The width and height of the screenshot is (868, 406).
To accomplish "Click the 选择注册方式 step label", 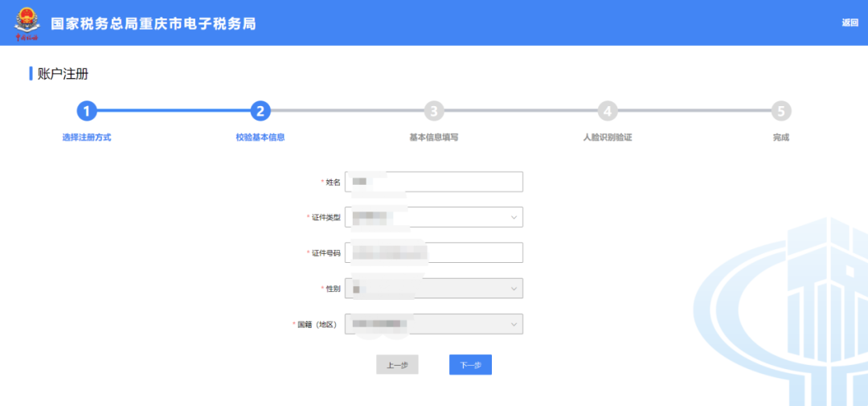I will click(86, 137).
